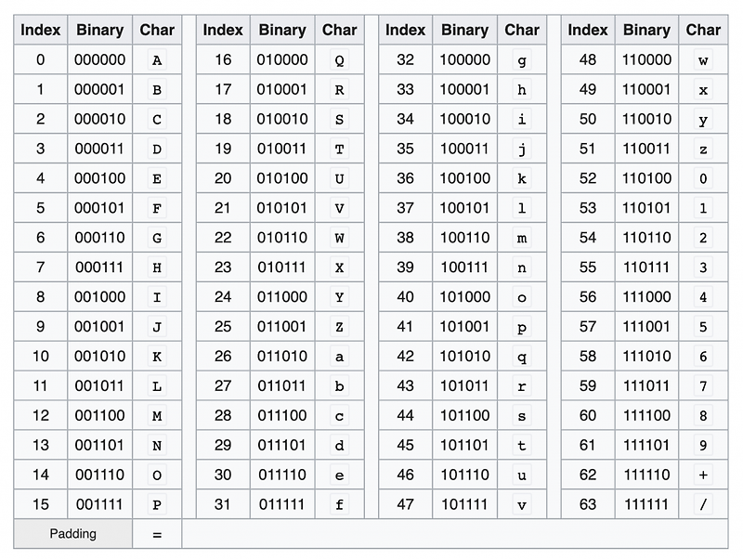
Task: Click the character A for index 0
Action: click(x=157, y=59)
